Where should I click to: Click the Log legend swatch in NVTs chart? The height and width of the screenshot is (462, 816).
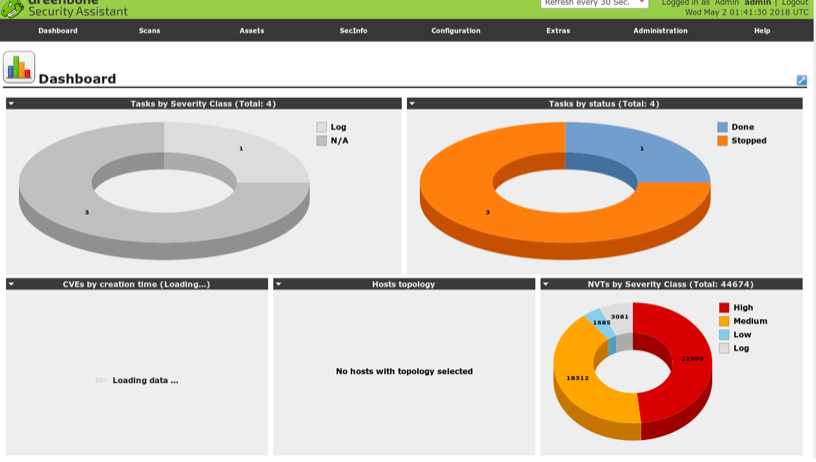(724, 348)
